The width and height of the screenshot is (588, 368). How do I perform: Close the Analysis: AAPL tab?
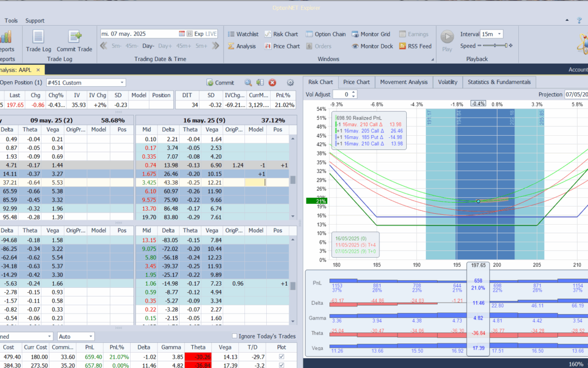[x=38, y=70]
